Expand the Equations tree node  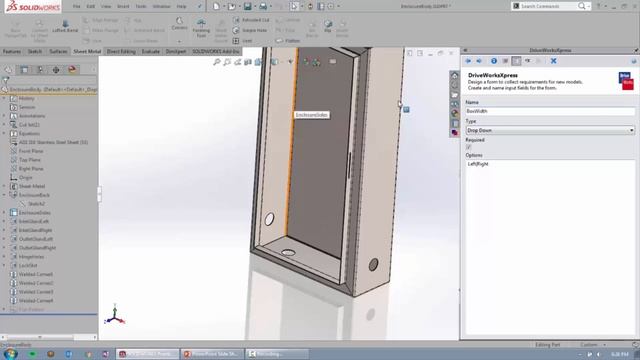coord(4,133)
